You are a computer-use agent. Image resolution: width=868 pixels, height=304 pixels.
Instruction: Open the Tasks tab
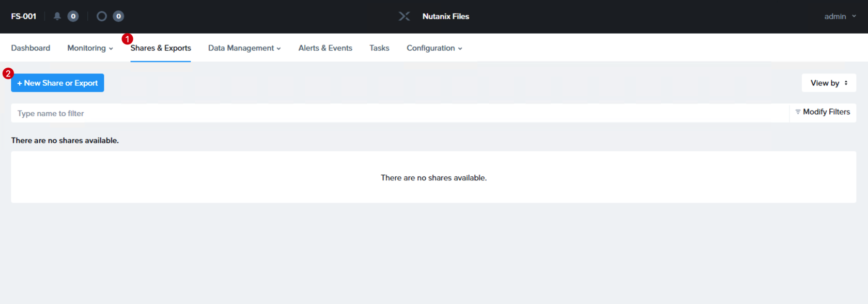pyautogui.click(x=379, y=48)
